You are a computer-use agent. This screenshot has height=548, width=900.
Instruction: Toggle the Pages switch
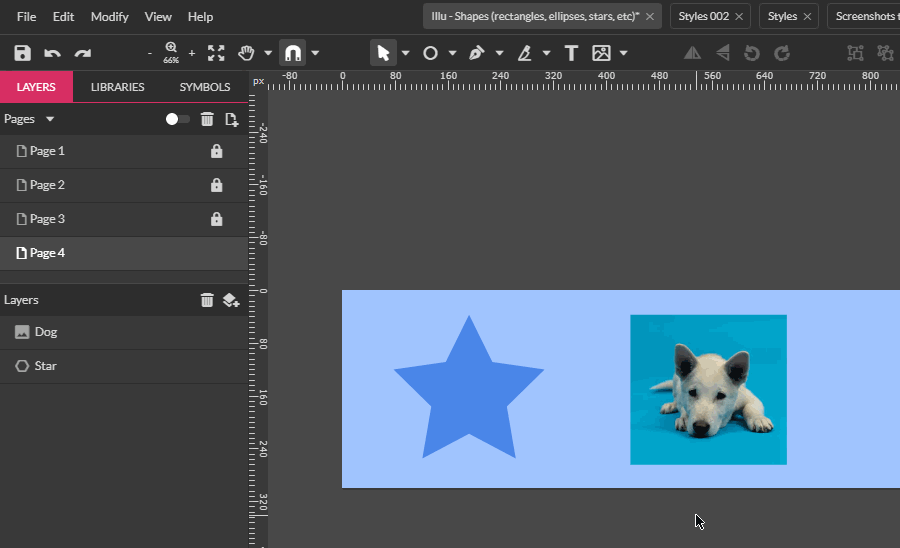click(x=177, y=119)
